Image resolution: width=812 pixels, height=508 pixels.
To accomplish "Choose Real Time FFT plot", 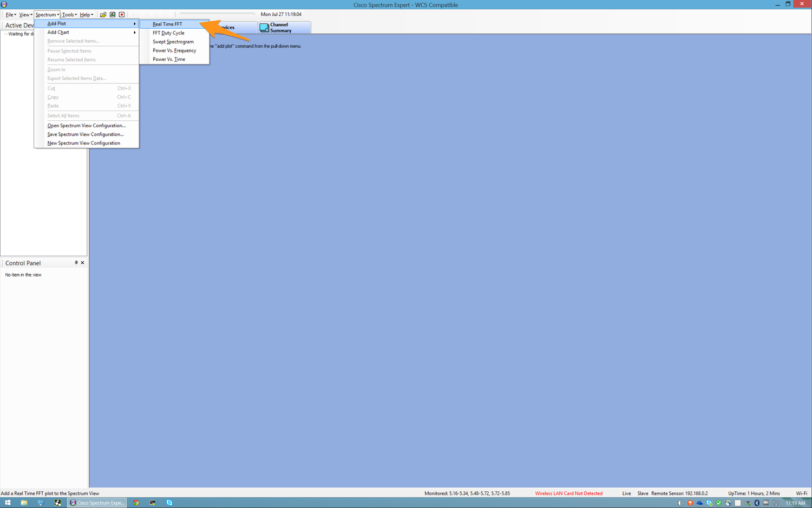I will (x=174, y=24).
